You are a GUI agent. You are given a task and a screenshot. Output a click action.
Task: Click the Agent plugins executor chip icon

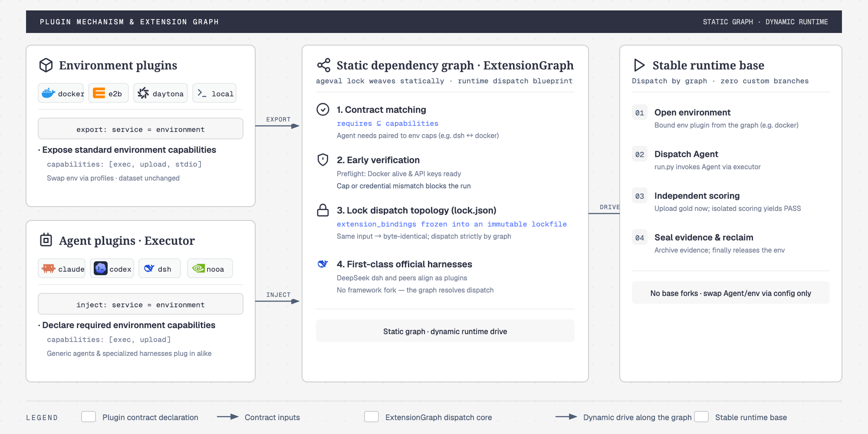46,240
